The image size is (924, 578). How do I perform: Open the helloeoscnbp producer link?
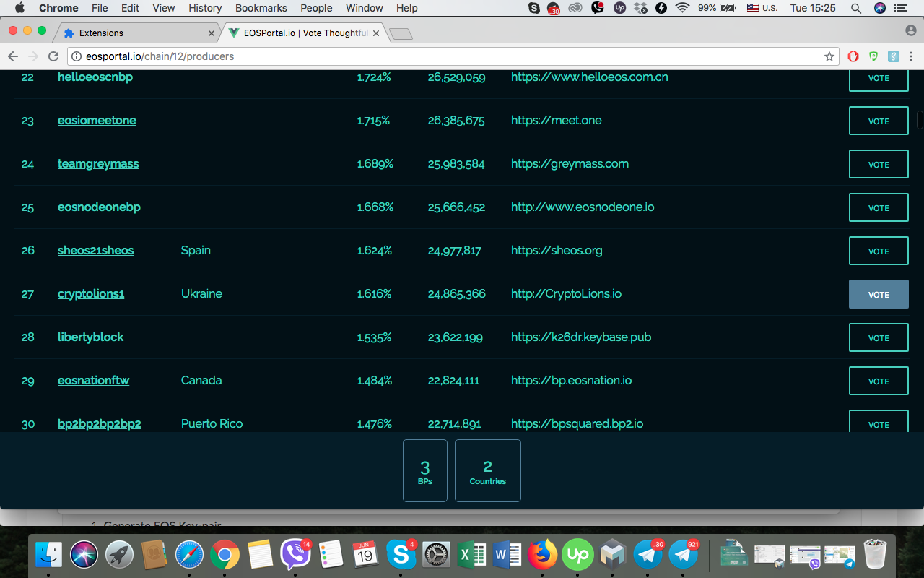(95, 77)
